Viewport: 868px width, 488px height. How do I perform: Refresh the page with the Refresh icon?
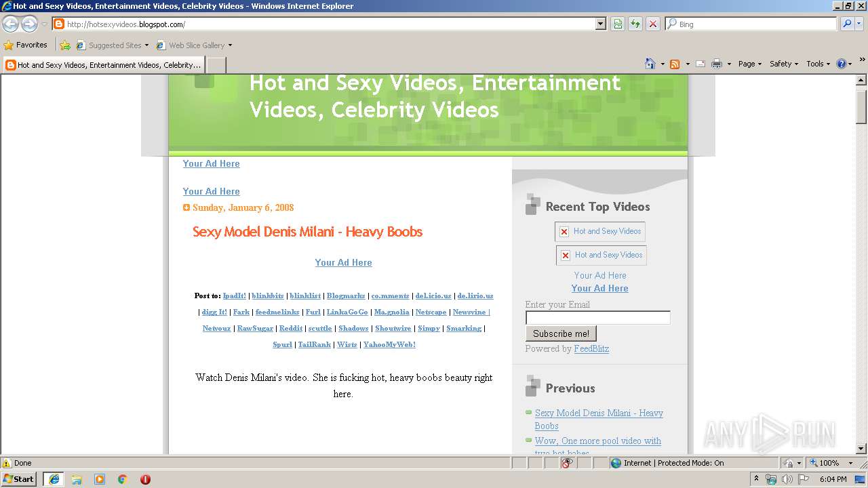(x=635, y=24)
